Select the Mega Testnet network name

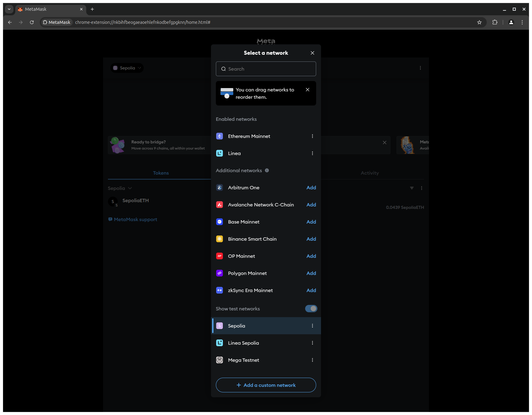(243, 360)
